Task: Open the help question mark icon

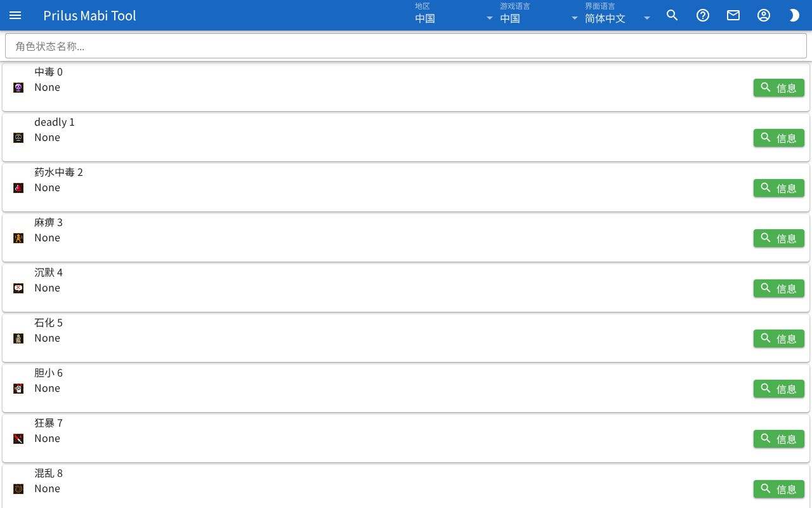Action: click(x=703, y=15)
